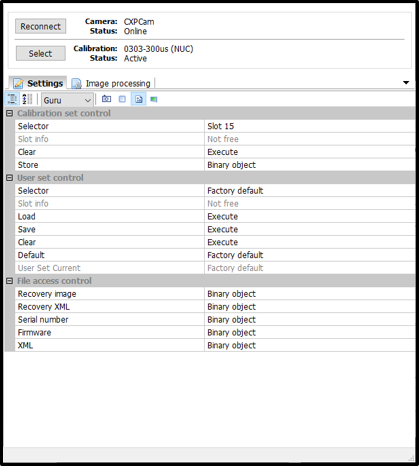The width and height of the screenshot is (419, 466).
Task: Click the green comment bubble toolbar icon
Action: click(x=154, y=99)
